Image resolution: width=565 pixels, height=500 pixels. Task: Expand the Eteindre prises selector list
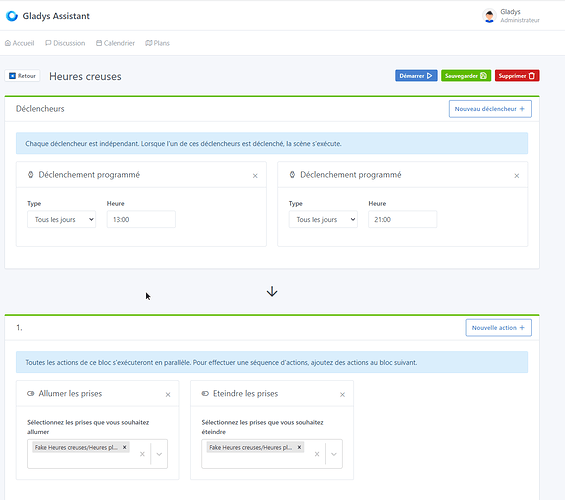334,454
